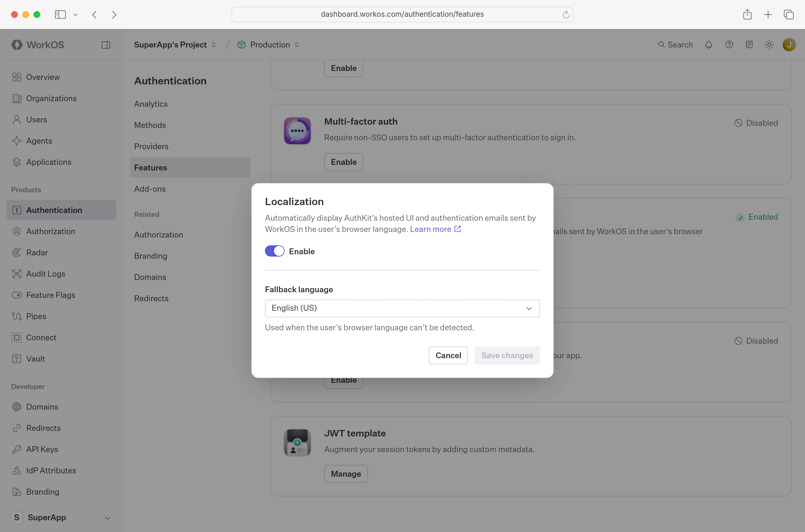The height and width of the screenshot is (532, 805).
Task: Collapse the WorkOS sidebar panel icon
Action: [x=106, y=45]
